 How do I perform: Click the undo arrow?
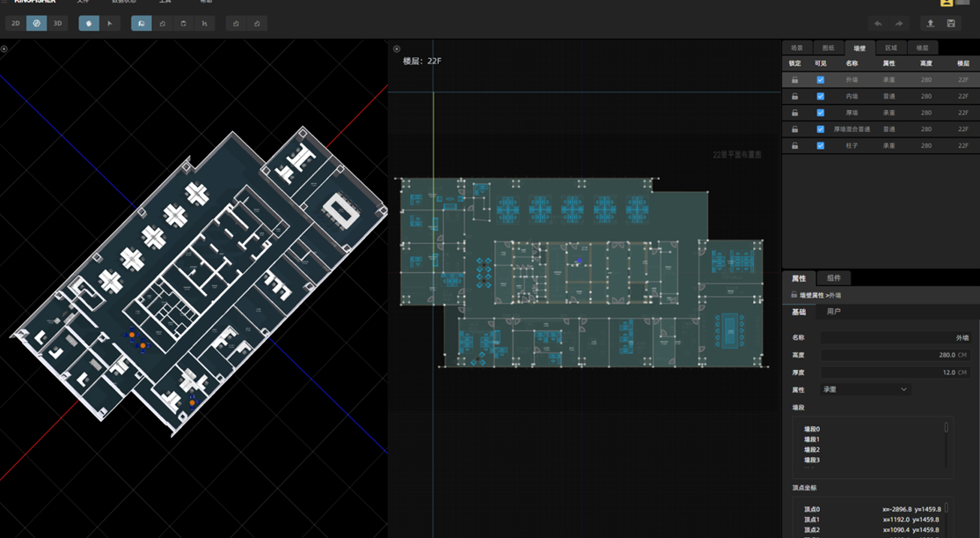coord(878,23)
